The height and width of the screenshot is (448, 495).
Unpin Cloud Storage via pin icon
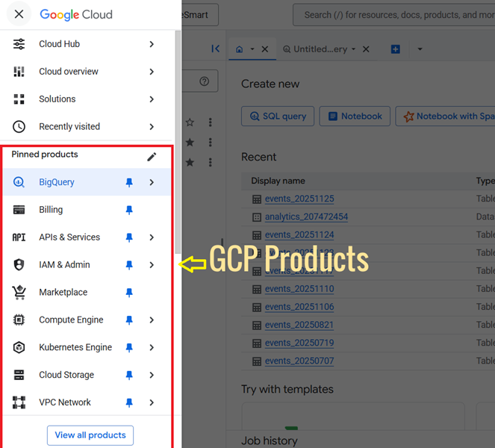click(x=129, y=375)
